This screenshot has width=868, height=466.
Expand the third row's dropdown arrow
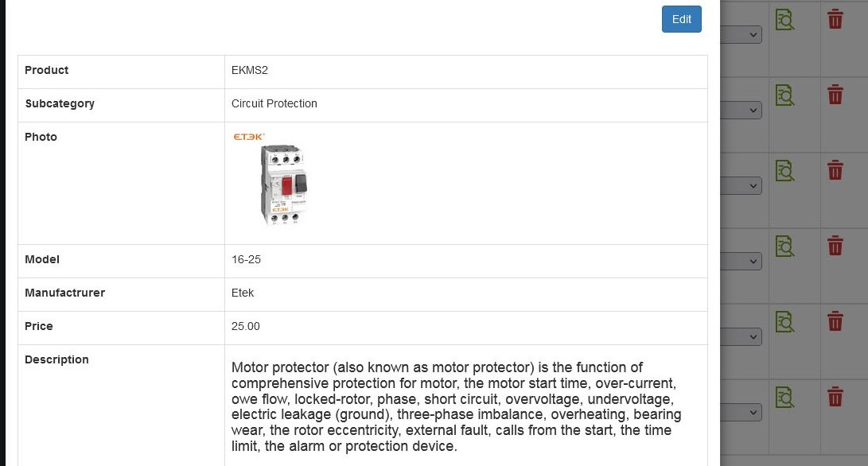753,186
